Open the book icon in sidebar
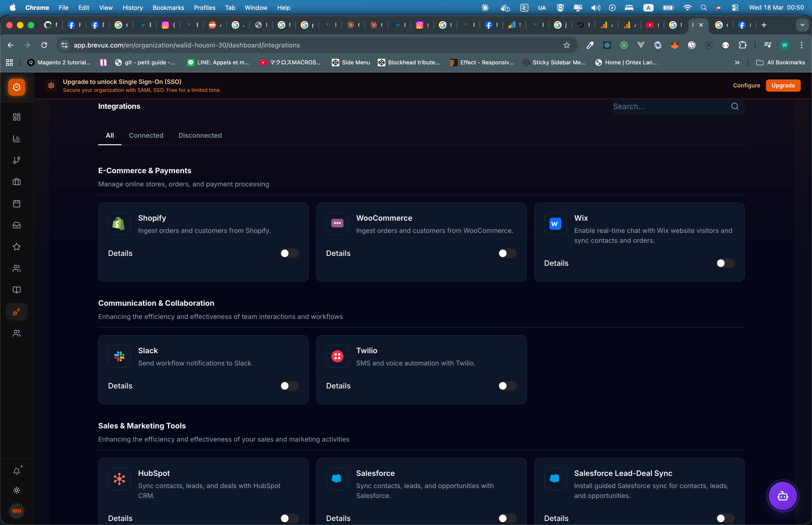 pos(17,290)
